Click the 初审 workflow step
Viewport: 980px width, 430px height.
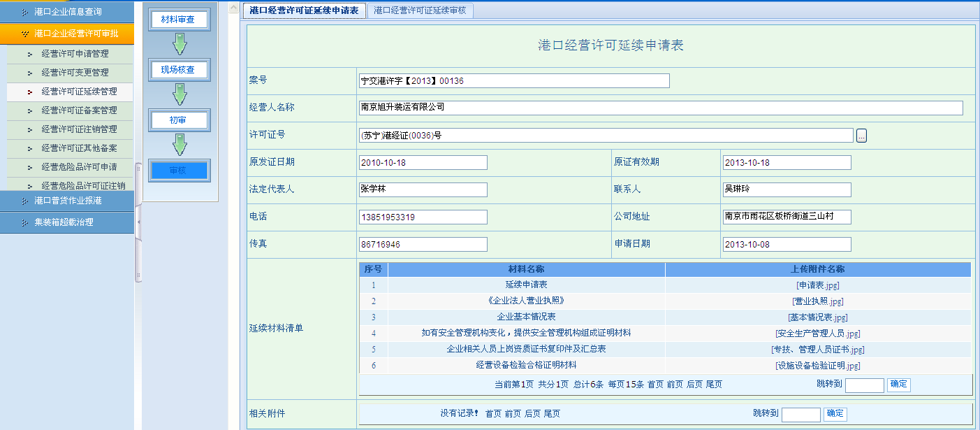pyautogui.click(x=179, y=120)
